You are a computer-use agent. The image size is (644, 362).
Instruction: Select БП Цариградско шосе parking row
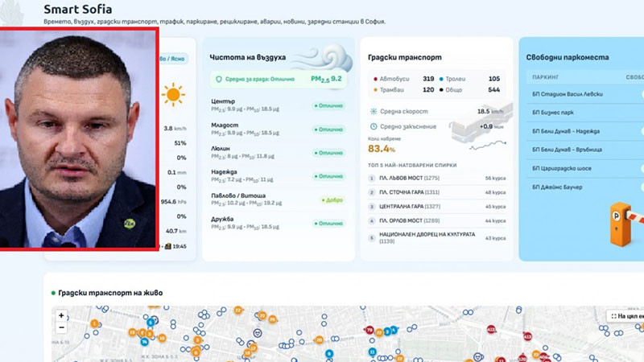pyautogui.click(x=585, y=168)
